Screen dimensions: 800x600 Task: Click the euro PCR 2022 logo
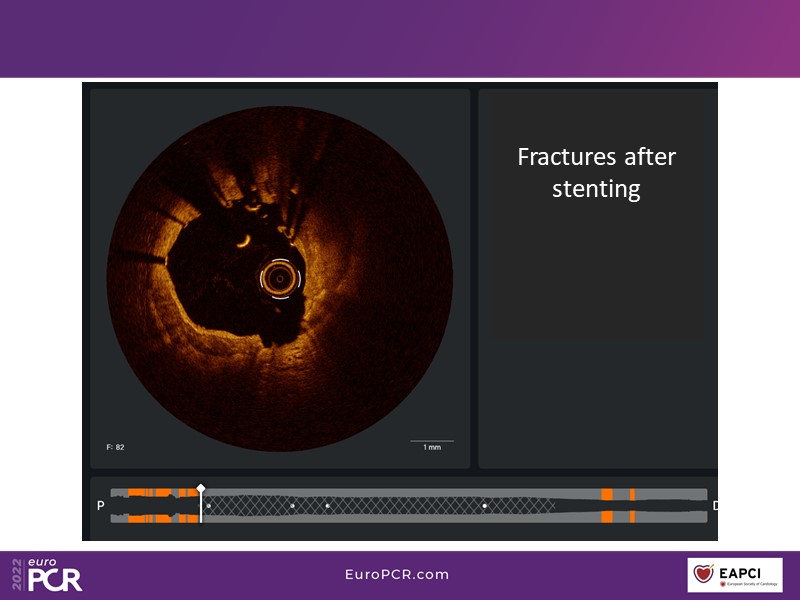pyautogui.click(x=46, y=575)
